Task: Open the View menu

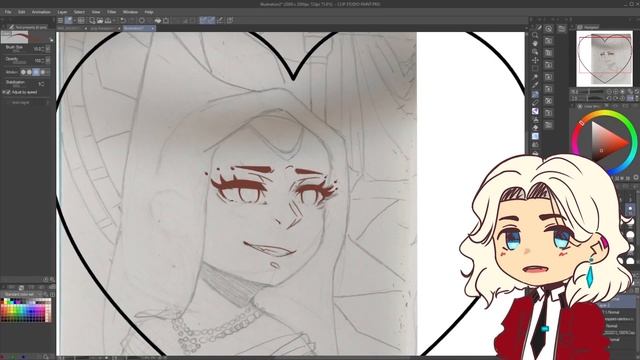Action: coord(96,12)
